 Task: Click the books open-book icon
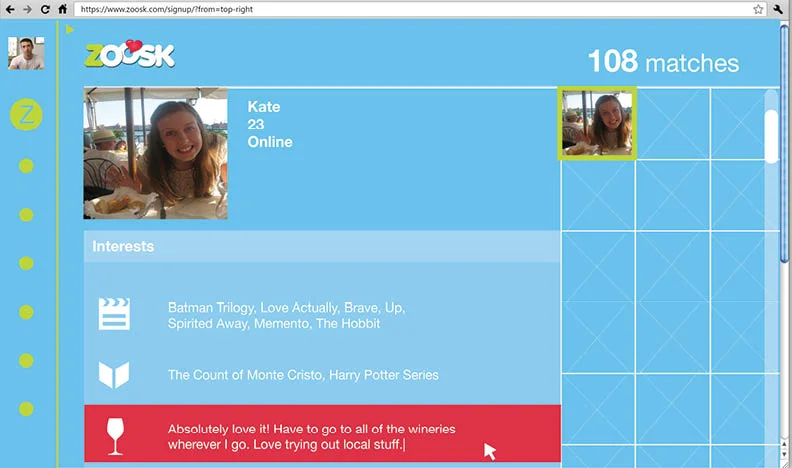point(114,375)
